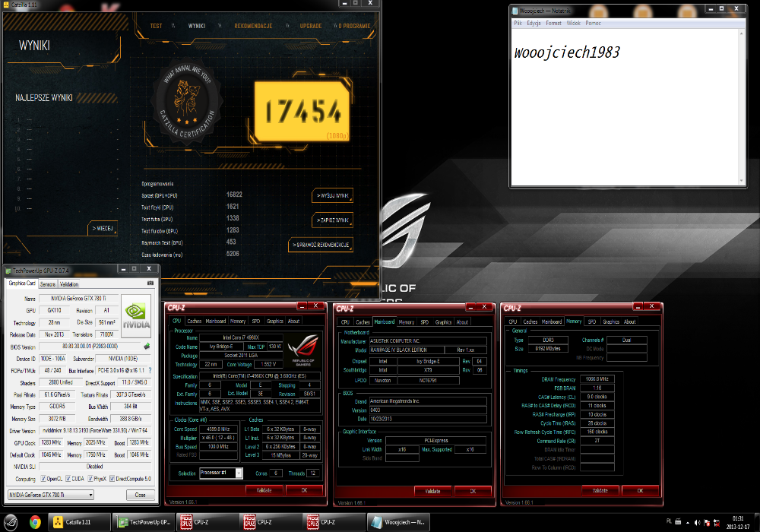Click the Bus Interface question mark icon

pos(150,370)
